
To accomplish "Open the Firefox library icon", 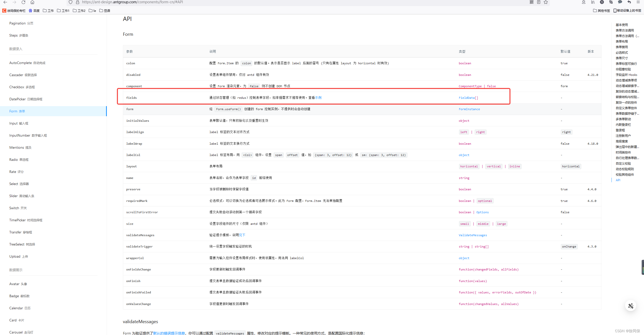I will click(x=593, y=2).
